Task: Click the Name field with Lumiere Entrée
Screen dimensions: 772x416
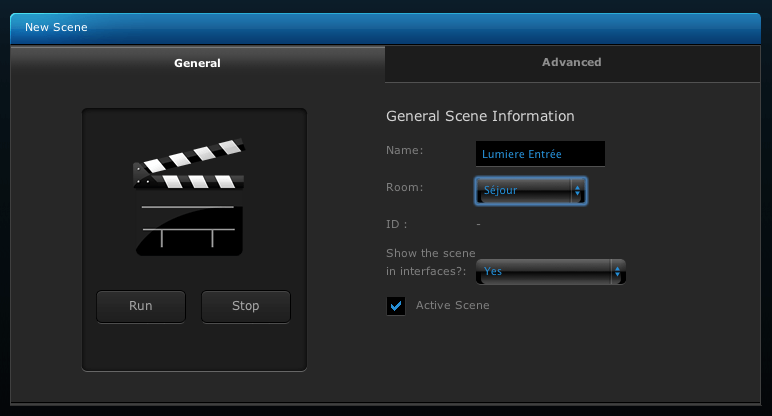Action: point(540,154)
